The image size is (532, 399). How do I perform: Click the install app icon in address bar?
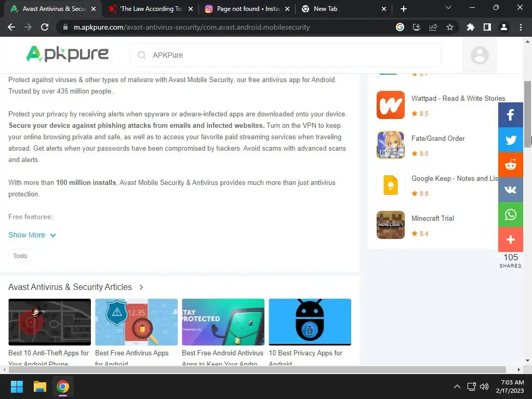tap(416, 27)
